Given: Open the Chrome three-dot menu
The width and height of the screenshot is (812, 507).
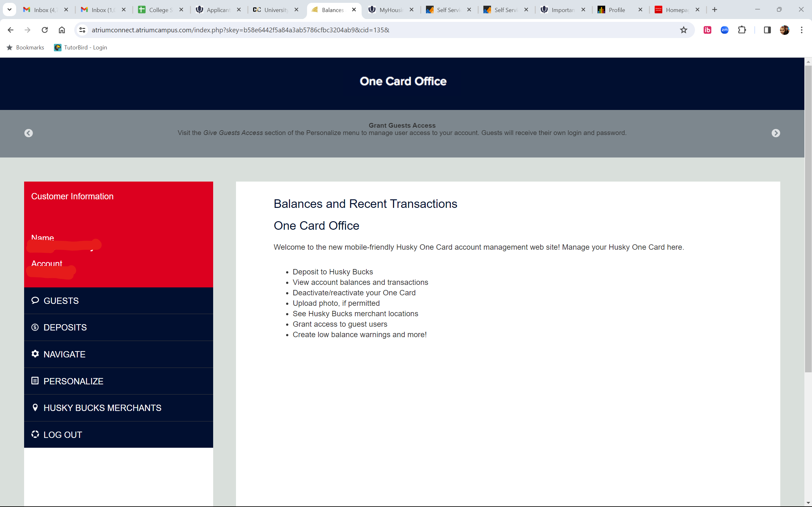Looking at the screenshot, I should coord(802,30).
